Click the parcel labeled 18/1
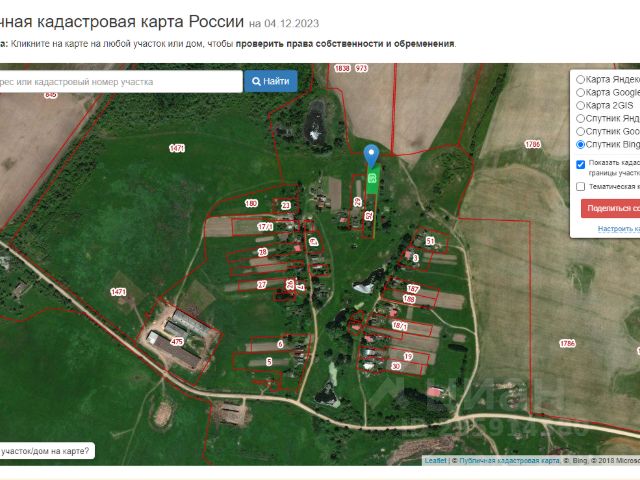This screenshot has width=640, height=480. (x=400, y=326)
